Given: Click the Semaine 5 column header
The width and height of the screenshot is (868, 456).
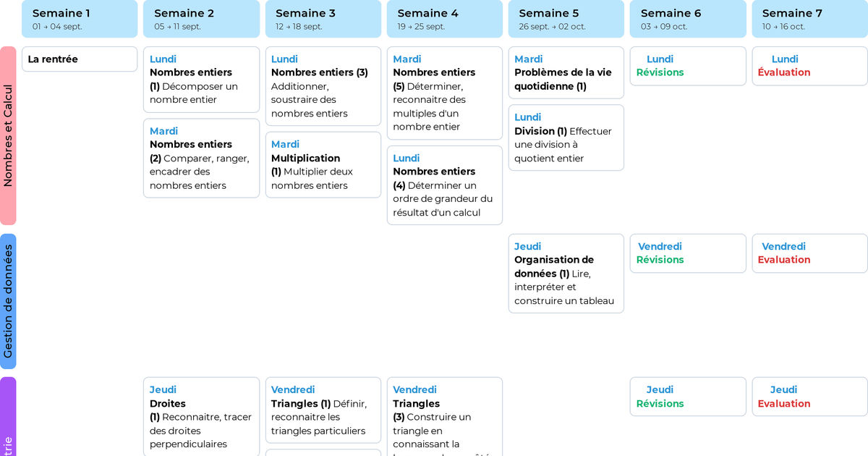Looking at the screenshot, I should (x=566, y=19).
